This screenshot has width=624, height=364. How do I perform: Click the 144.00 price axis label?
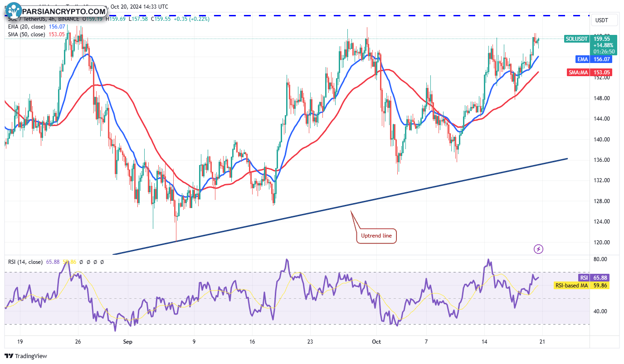click(x=602, y=119)
